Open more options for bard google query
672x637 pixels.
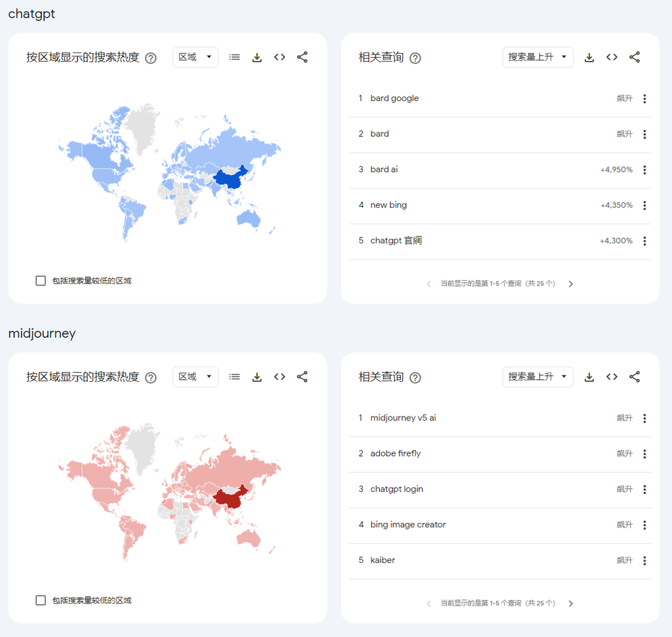point(644,99)
